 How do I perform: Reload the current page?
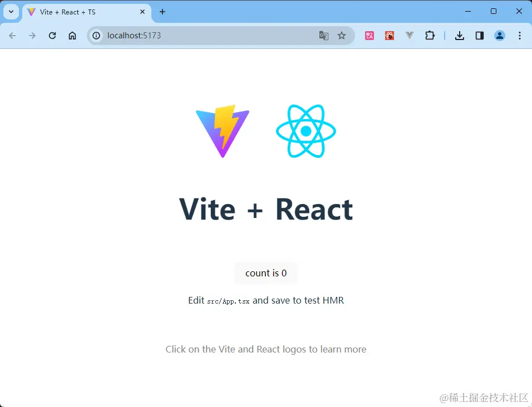click(x=52, y=36)
